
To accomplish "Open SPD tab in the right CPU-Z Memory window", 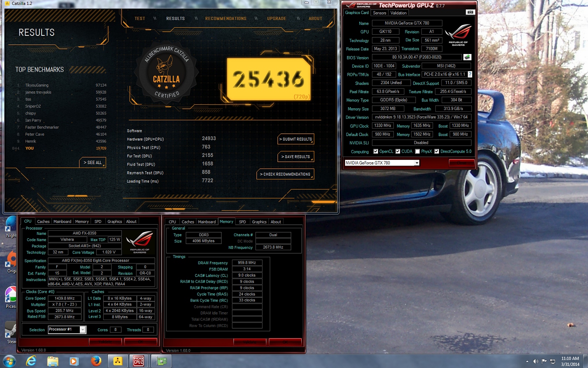I will (243, 222).
